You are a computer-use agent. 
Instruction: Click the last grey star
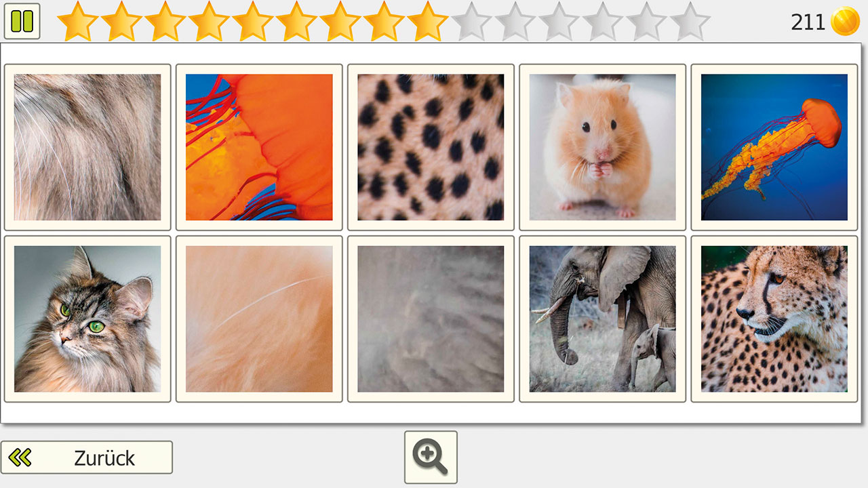(x=690, y=21)
